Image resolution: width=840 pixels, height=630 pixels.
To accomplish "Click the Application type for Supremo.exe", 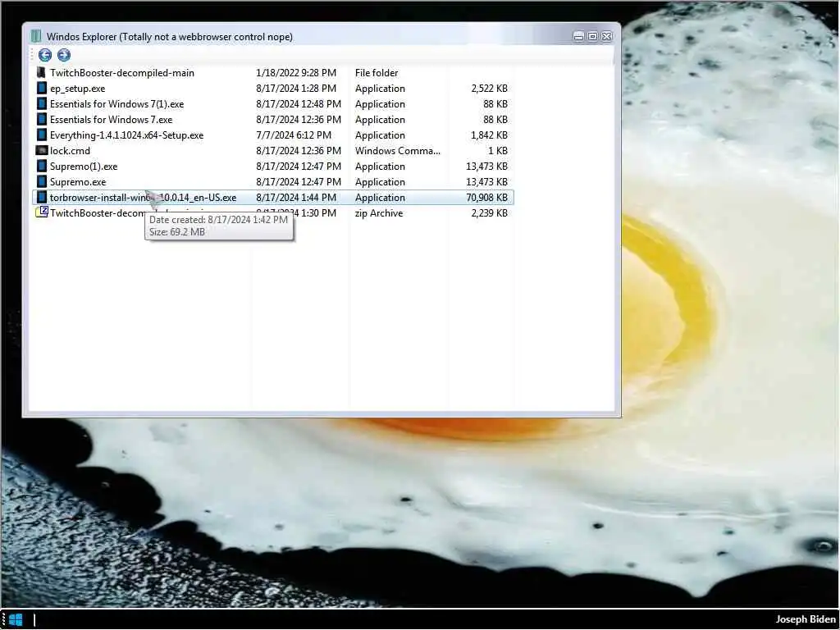I will pyautogui.click(x=380, y=181).
